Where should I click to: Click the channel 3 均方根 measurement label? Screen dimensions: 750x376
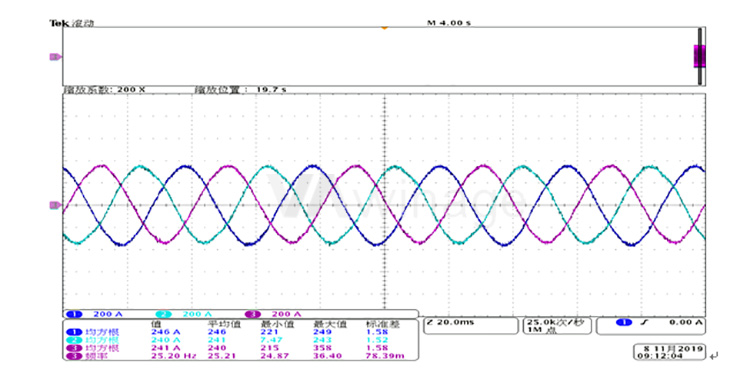(102, 348)
